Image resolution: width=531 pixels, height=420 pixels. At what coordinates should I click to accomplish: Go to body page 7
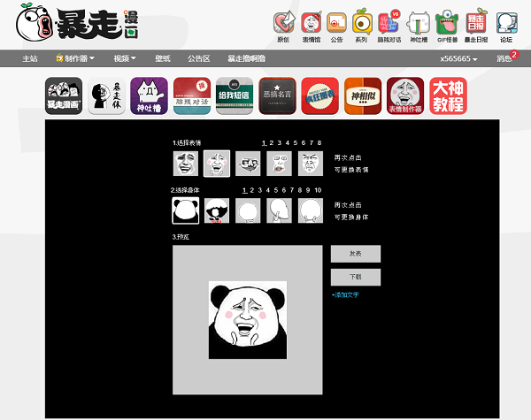click(292, 190)
